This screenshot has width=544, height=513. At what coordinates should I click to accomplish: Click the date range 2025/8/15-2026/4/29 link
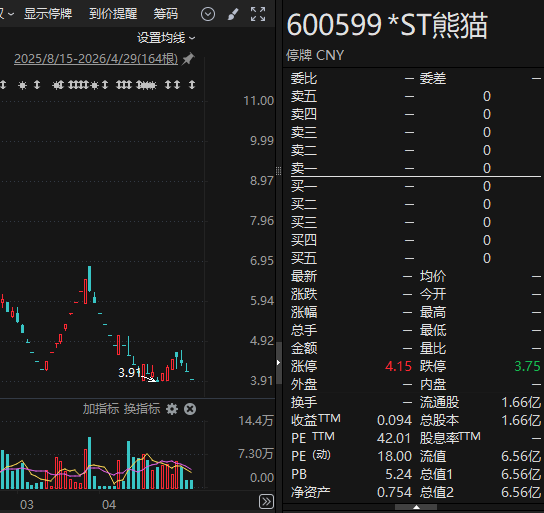(x=96, y=59)
